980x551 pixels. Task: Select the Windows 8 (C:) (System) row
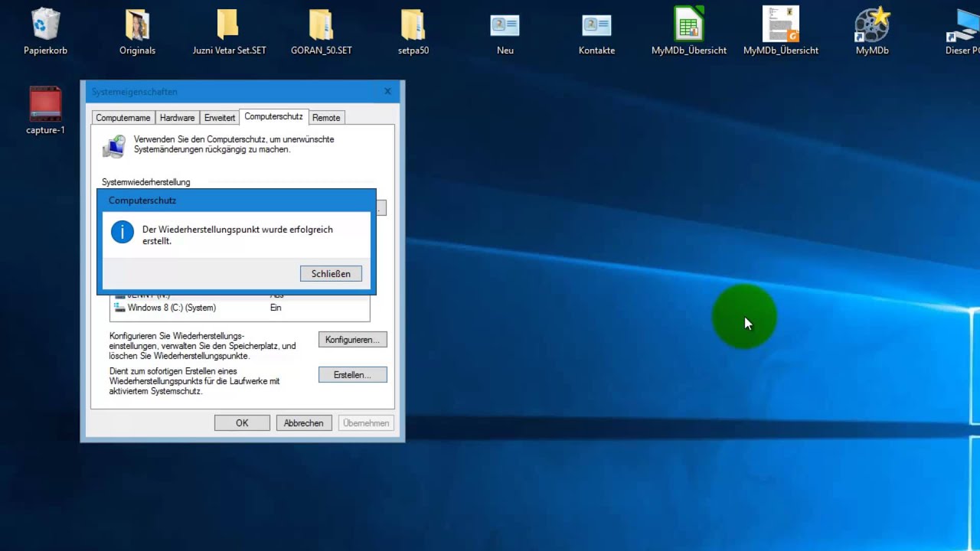click(240, 308)
